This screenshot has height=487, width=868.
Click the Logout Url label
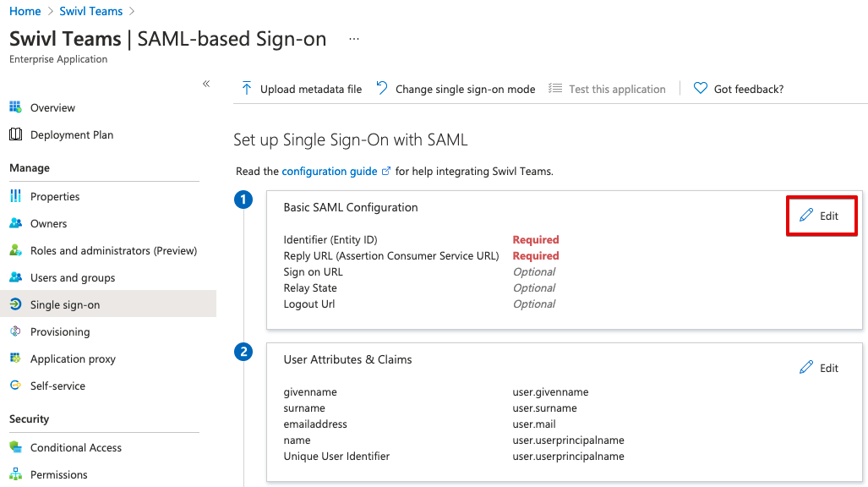[x=308, y=304]
